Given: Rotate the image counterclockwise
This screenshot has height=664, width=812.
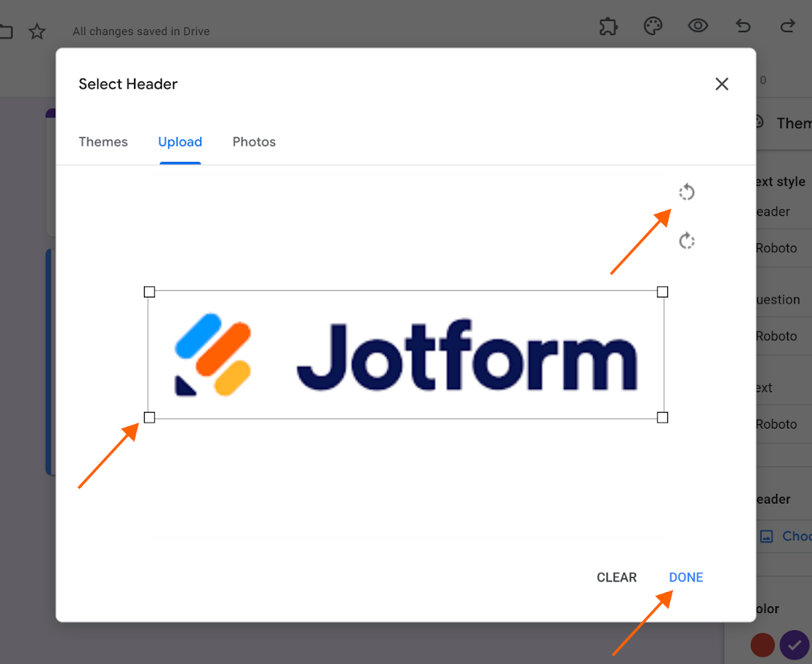Looking at the screenshot, I should click(687, 192).
